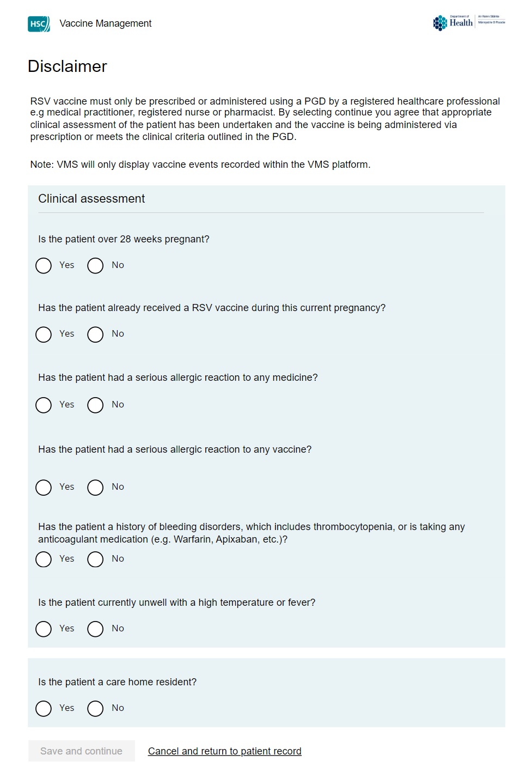Select Yes for history of bleeding disorders

[x=44, y=559]
